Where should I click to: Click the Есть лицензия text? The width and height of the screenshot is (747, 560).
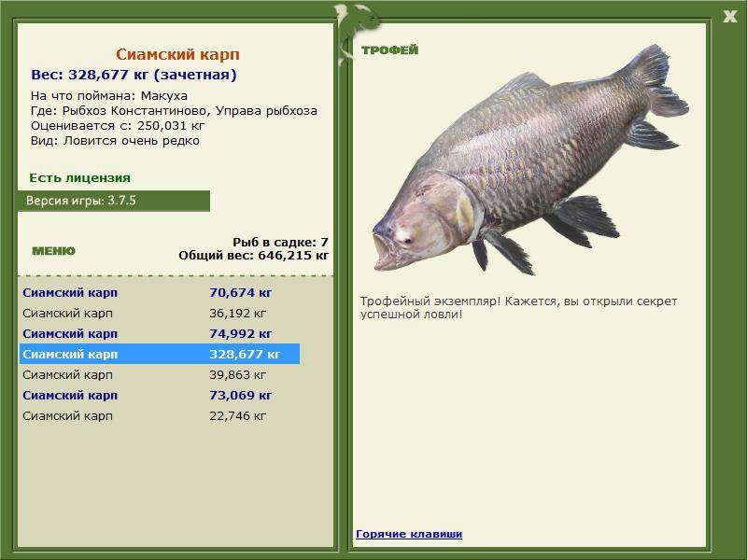(x=79, y=178)
